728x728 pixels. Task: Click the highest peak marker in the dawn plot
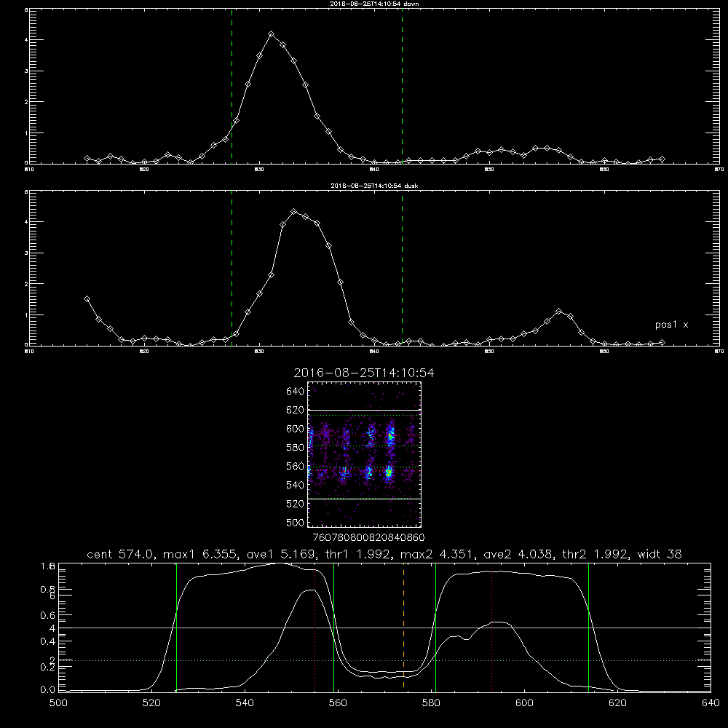[x=272, y=34]
